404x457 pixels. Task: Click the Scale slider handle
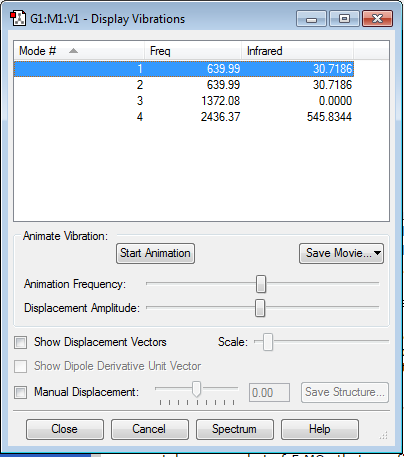click(x=268, y=342)
